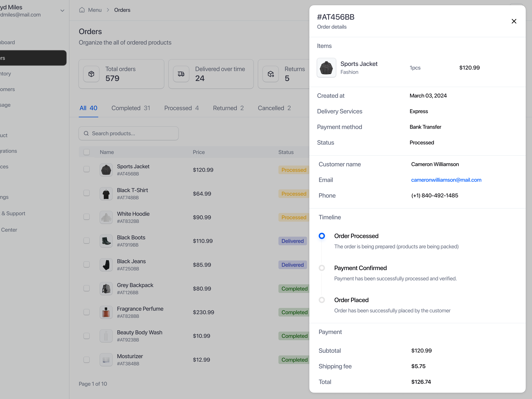Switch to the Processed 4 tab
The height and width of the screenshot is (399, 532).
[182, 108]
